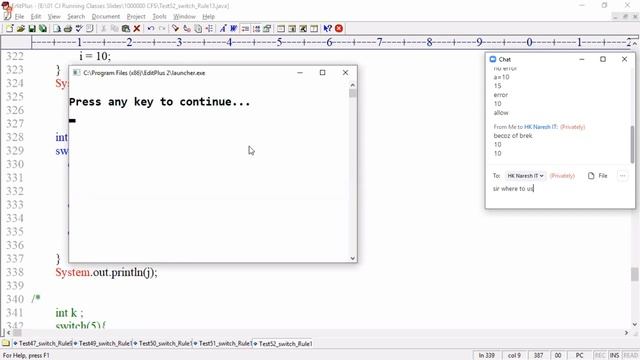
Task: Toggle the auto indent toolbar icon
Action: (245, 29)
